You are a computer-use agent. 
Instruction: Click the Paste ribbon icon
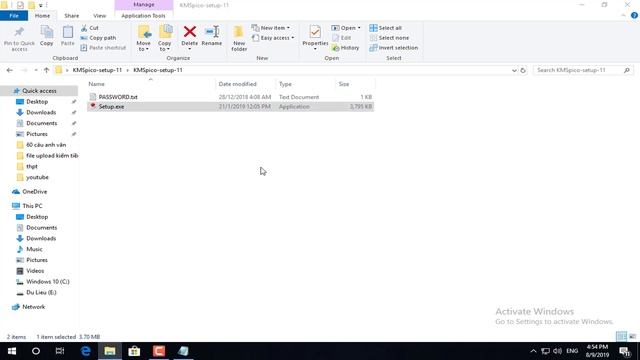(67, 32)
